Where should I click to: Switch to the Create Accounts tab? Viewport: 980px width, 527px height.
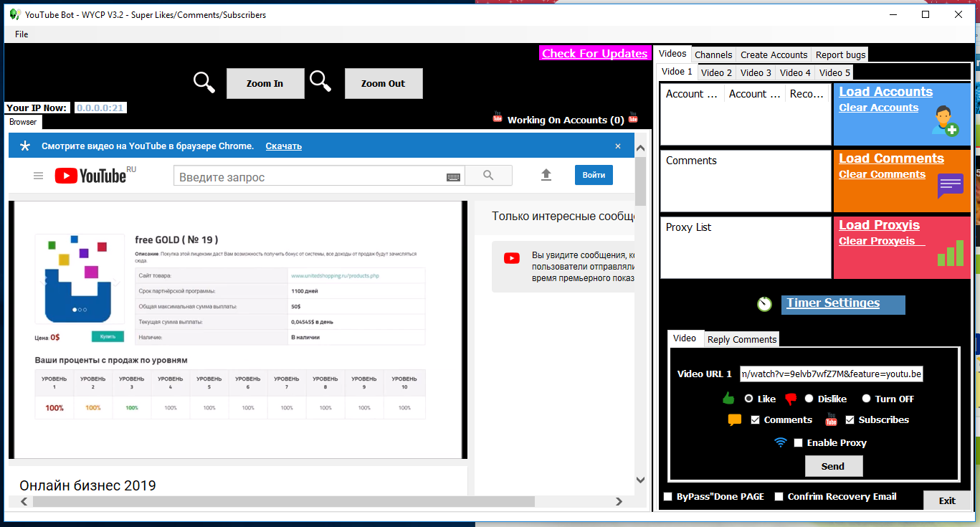(x=774, y=54)
